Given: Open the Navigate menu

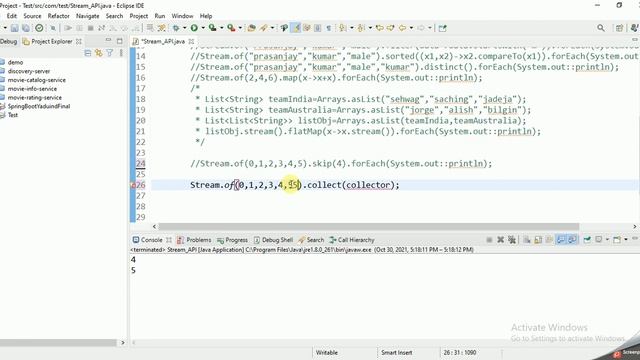Looking at the screenshot, I should pyautogui.click(x=88, y=16).
